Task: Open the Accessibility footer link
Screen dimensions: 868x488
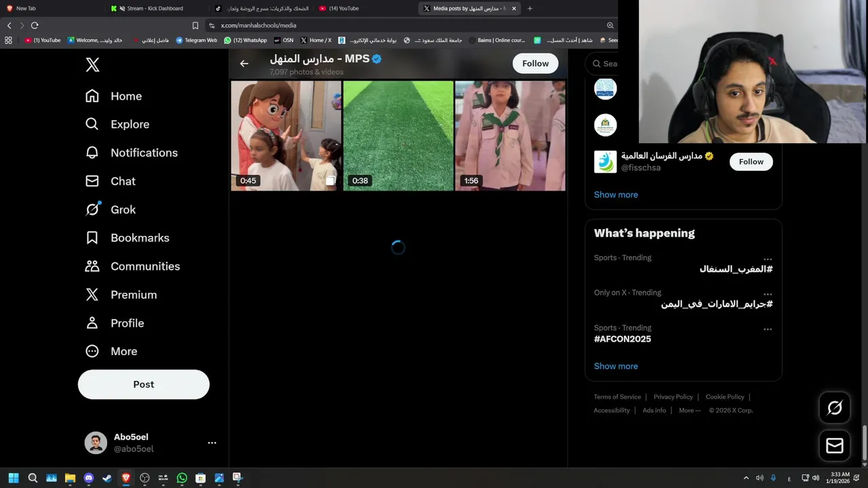Action: coord(612,411)
